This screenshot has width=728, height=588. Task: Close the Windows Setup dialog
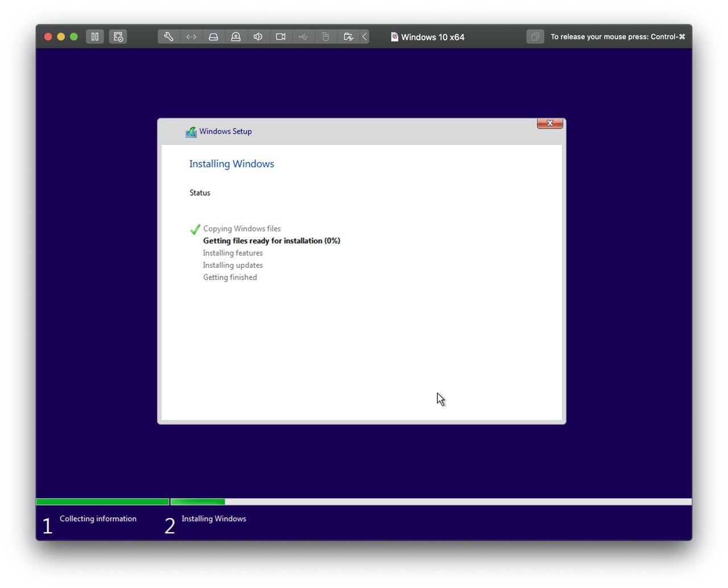click(550, 123)
